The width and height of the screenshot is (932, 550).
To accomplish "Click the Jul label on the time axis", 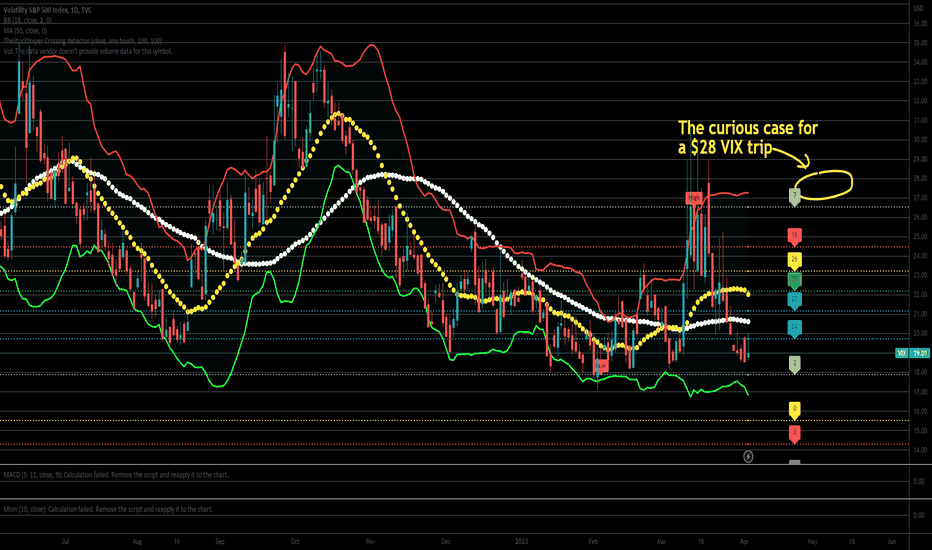I will (65, 542).
